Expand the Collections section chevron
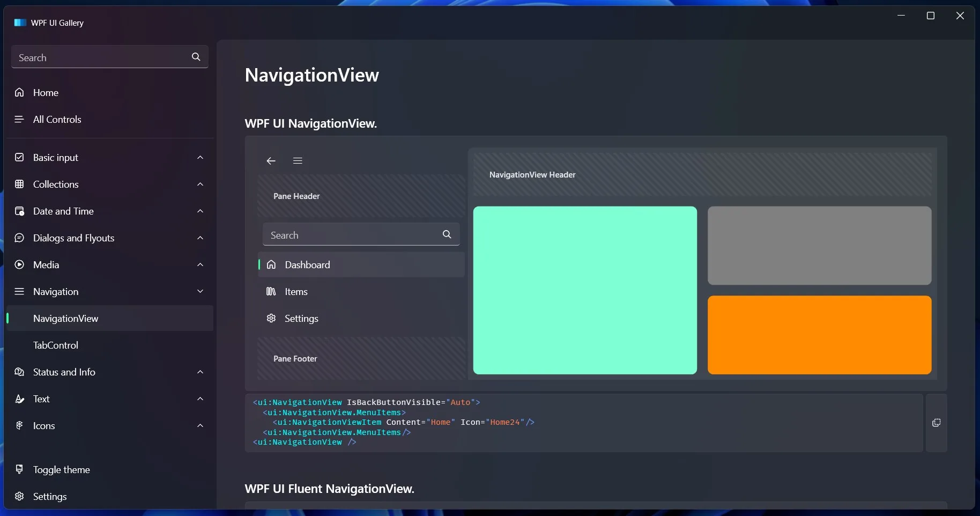 click(x=200, y=184)
